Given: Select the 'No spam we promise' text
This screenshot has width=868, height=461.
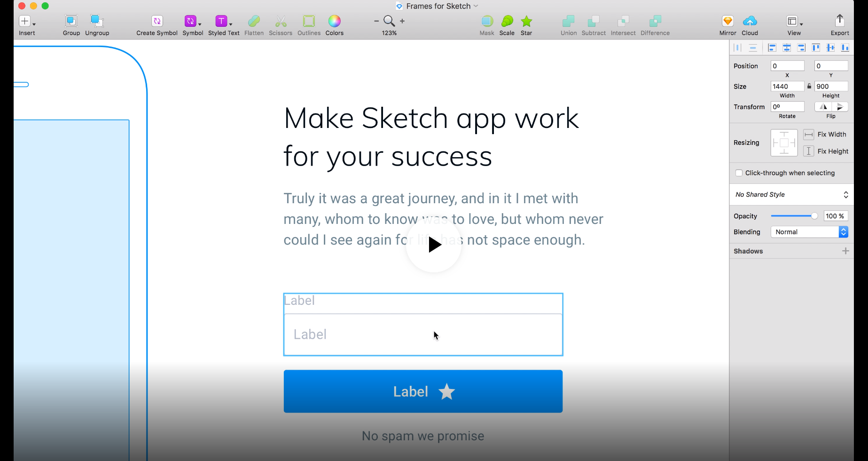Looking at the screenshot, I should [x=423, y=436].
